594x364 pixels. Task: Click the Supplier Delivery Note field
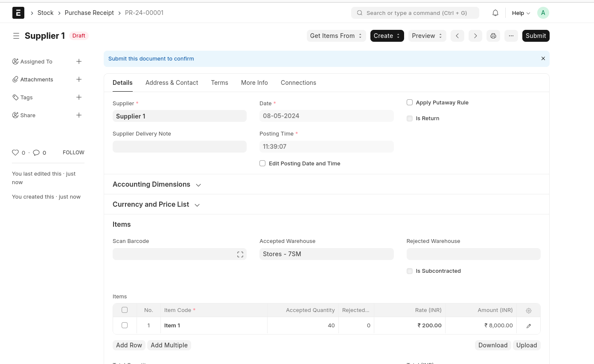[x=179, y=147]
